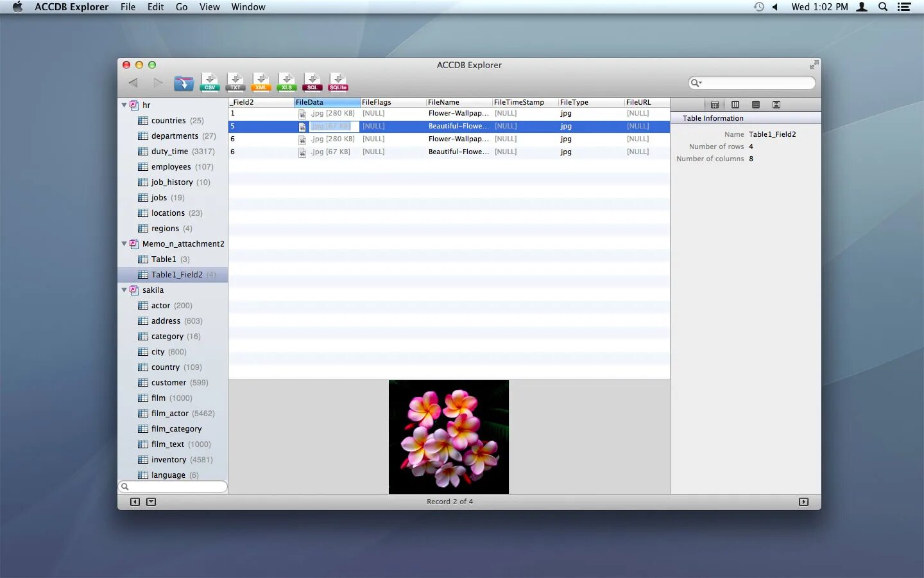
Task: Select first row with _Field2 value 1
Action: coord(449,113)
